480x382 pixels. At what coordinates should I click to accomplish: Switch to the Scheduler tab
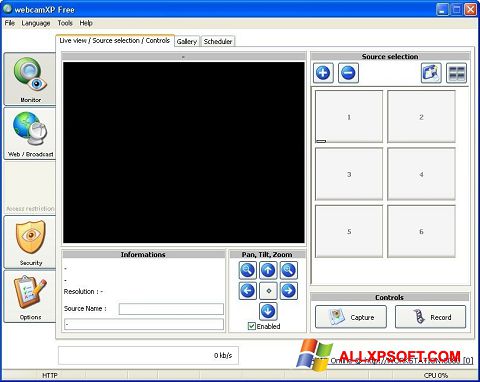pos(218,41)
